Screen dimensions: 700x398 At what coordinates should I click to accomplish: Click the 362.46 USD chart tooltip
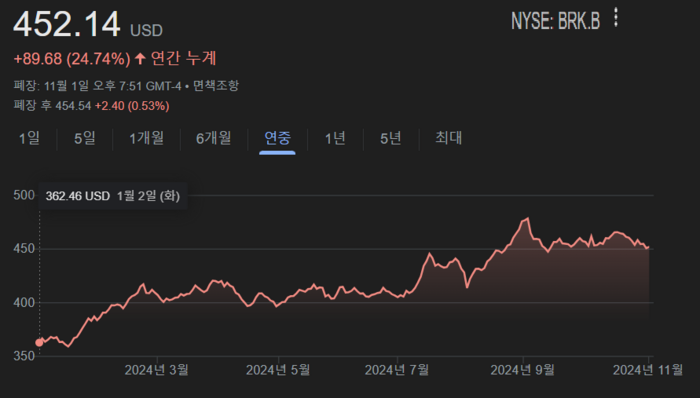coord(112,196)
